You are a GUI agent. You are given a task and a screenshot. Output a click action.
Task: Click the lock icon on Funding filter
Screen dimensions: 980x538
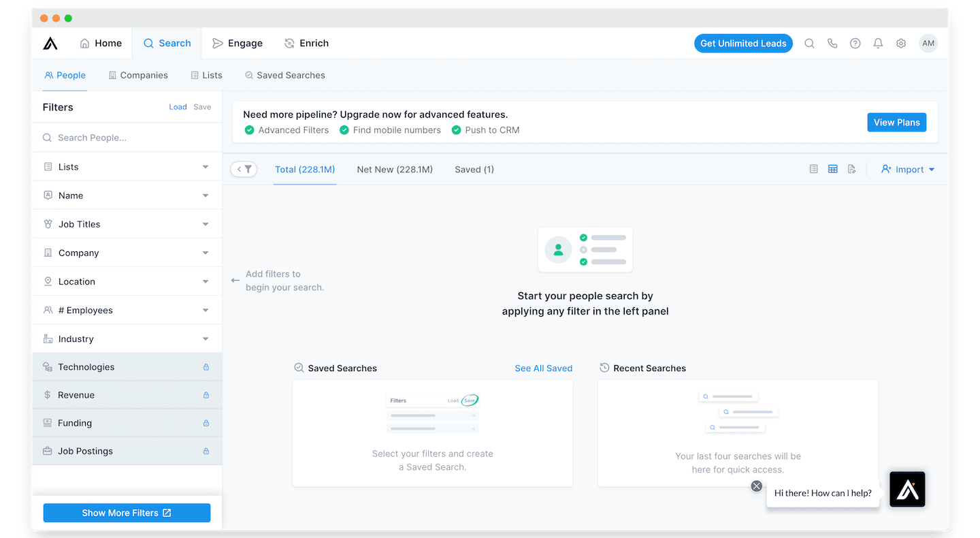pos(206,423)
